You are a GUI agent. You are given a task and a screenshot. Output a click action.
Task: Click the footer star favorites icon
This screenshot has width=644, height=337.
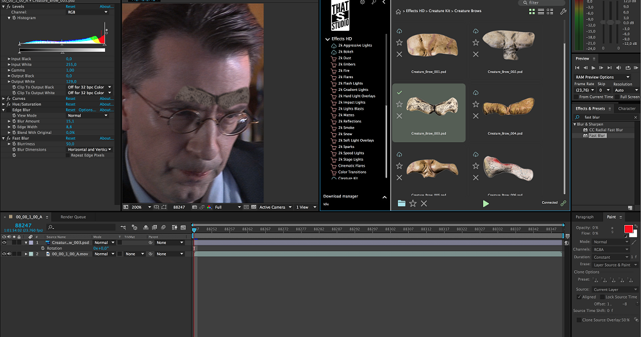[x=413, y=203]
